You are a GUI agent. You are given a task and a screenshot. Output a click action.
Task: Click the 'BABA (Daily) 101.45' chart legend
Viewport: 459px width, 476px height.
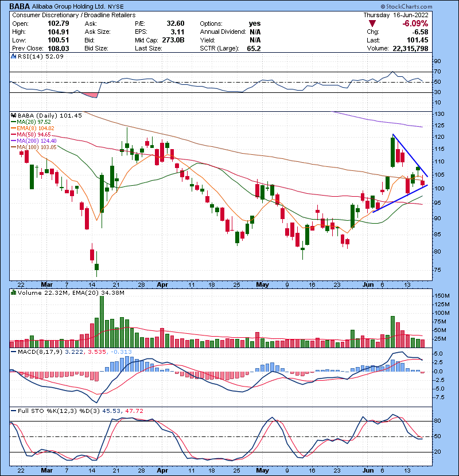point(50,115)
